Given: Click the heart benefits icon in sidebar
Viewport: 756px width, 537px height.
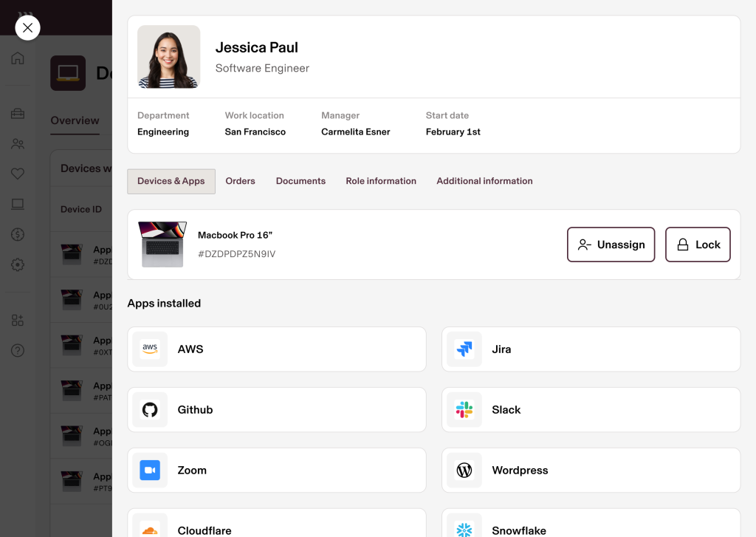Looking at the screenshot, I should pos(18,174).
